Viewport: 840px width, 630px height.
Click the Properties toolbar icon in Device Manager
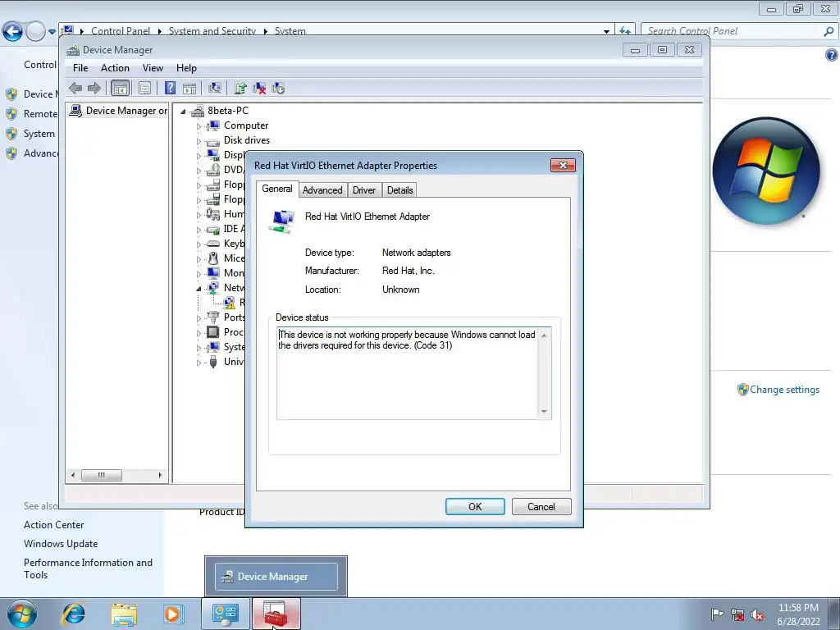[x=144, y=88]
